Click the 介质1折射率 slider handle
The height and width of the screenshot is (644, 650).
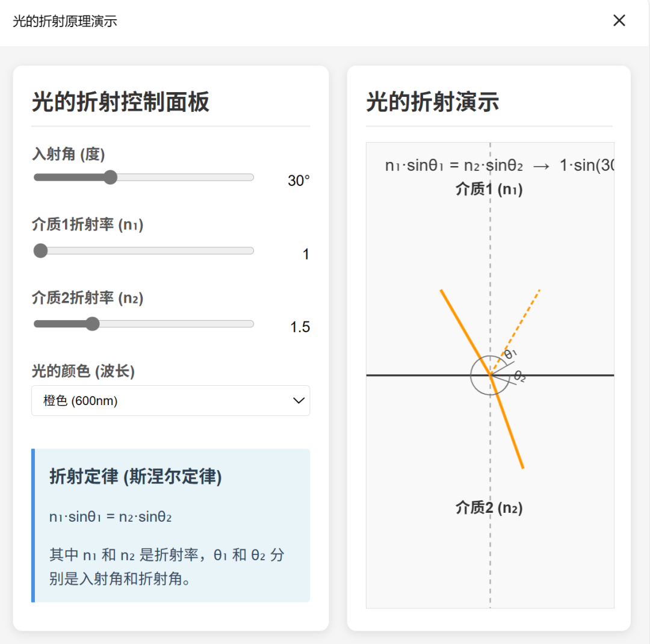tap(40, 250)
